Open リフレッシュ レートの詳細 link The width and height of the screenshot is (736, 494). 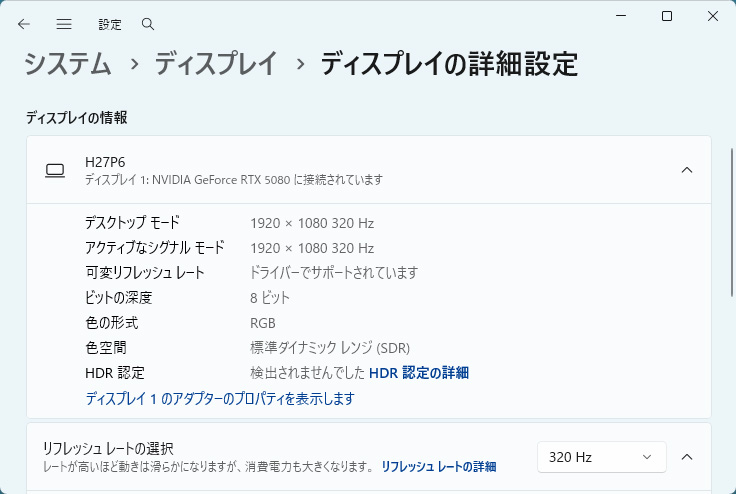(438, 467)
